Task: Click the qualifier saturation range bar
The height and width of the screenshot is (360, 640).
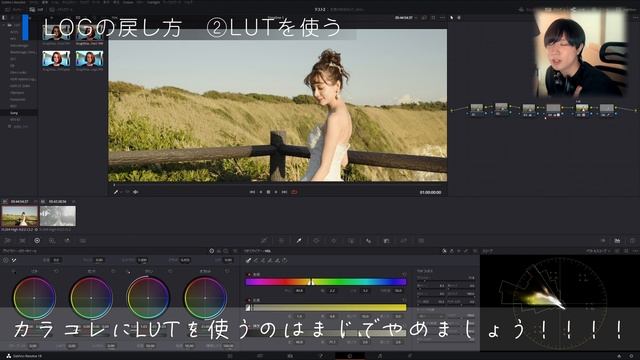Action: pyautogui.click(x=326, y=307)
